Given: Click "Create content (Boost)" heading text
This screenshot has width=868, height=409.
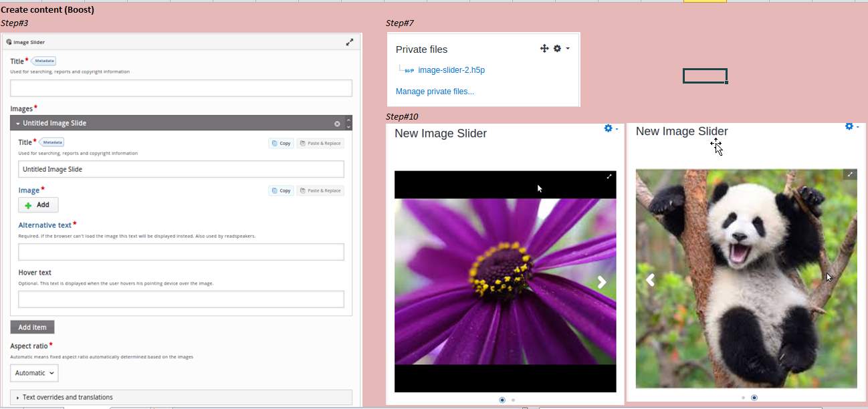Looking at the screenshot, I should tap(47, 10).
